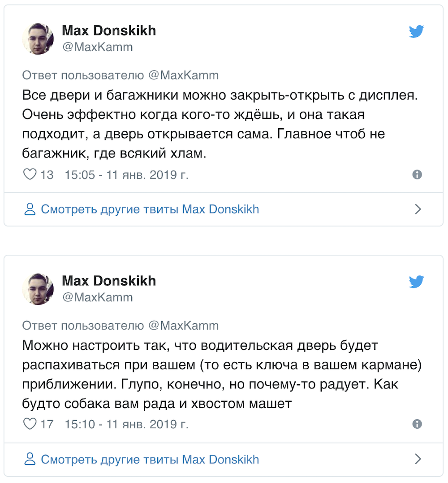Open timestamp 15:05 - 11 янв. 2019 г.
Screen dimensions: 448x483
[126, 175]
